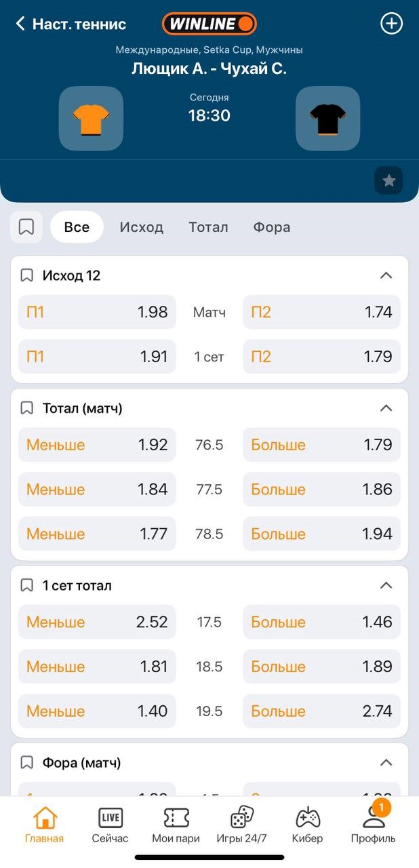Tap the orange shirt of Лющик А.

(91, 119)
